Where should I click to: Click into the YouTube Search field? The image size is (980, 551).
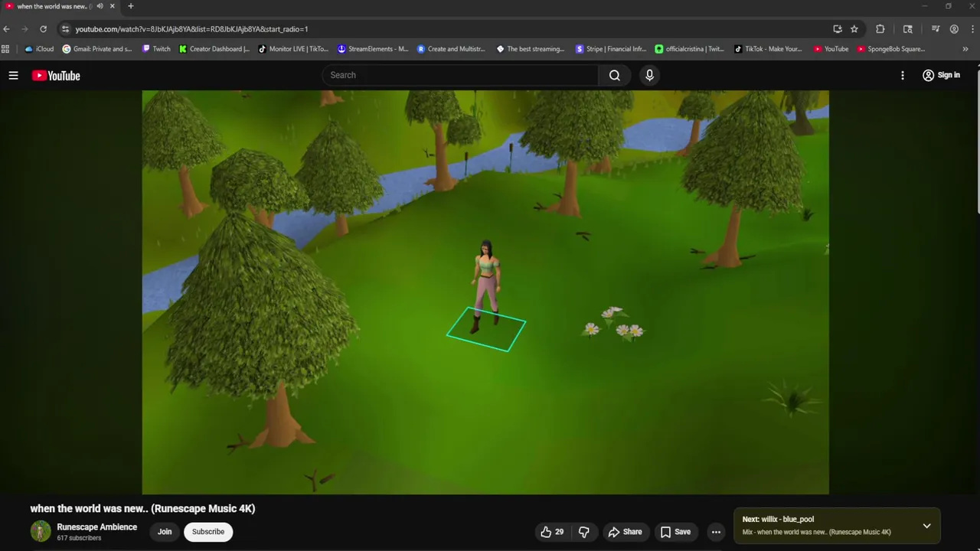tap(461, 75)
